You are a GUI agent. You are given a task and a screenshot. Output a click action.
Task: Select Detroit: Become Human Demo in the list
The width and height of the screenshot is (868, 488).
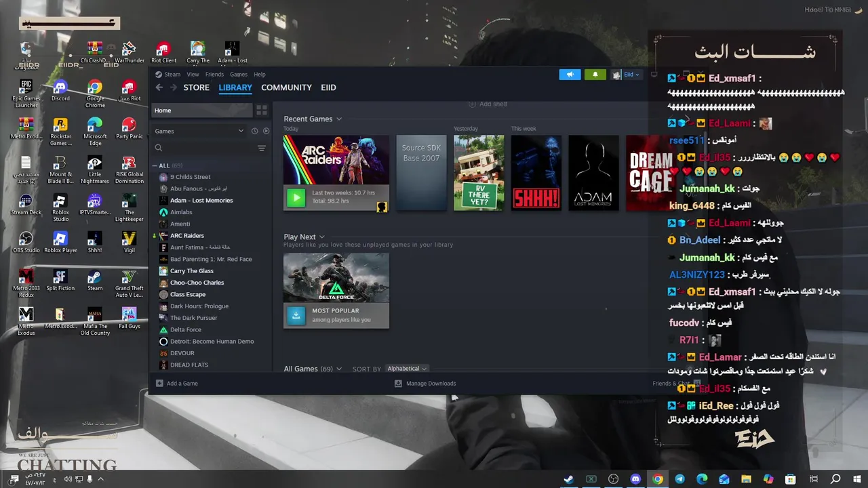click(x=212, y=342)
